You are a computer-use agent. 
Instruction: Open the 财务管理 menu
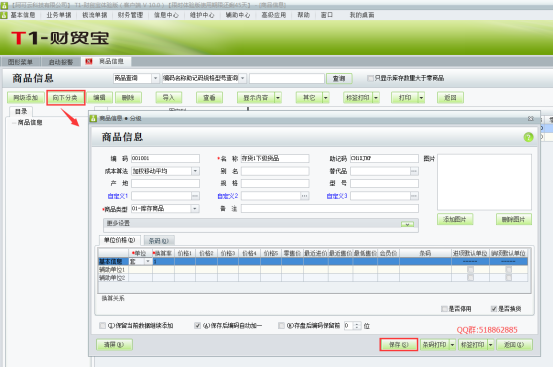(130, 15)
